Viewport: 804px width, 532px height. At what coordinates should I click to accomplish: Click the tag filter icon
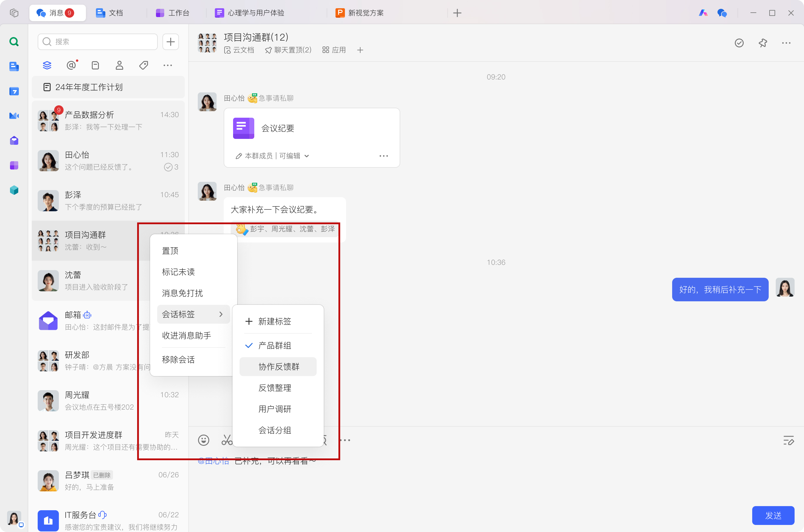(x=144, y=65)
